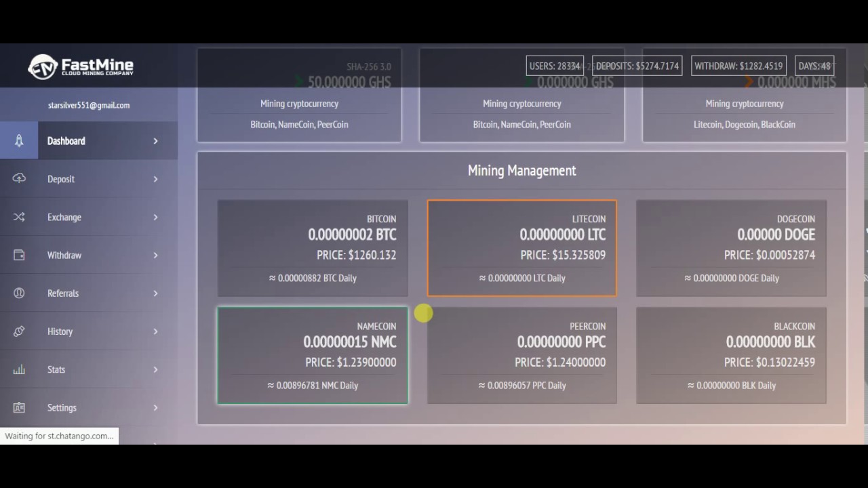
Task: Click the PRICE: $1260.132 Bitcoin price
Action: pos(357,255)
